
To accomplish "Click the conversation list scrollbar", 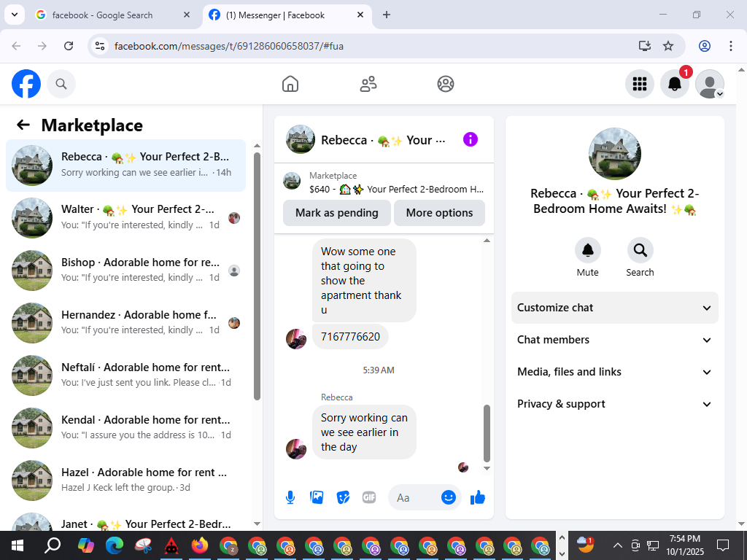I will pos(257,276).
